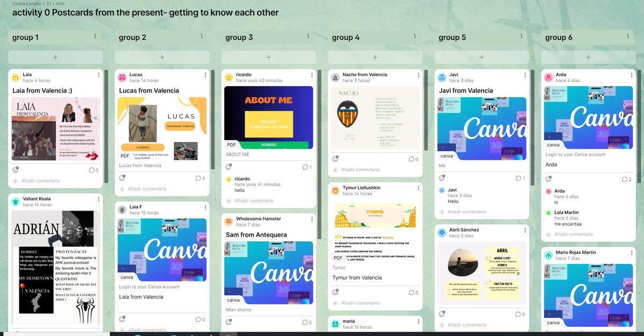Open Nacho's Valencia crest postcard
The height and width of the screenshot is (336, 644).
375,118
